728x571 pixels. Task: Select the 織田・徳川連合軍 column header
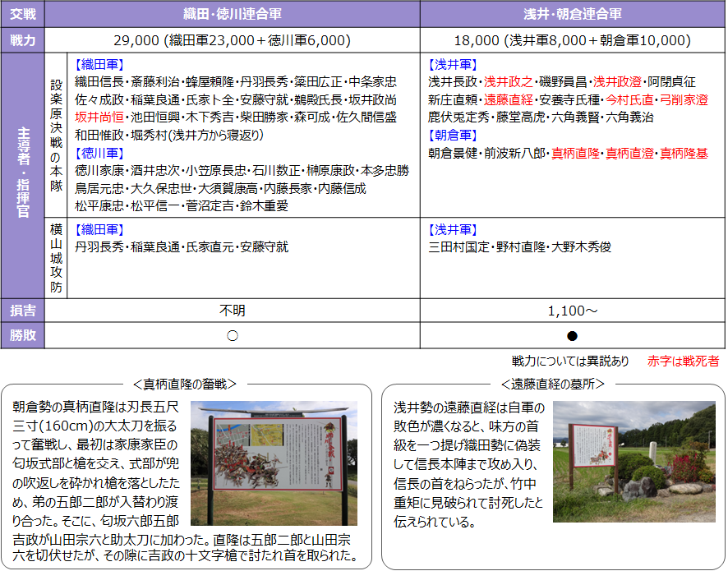tap(232, 14)
